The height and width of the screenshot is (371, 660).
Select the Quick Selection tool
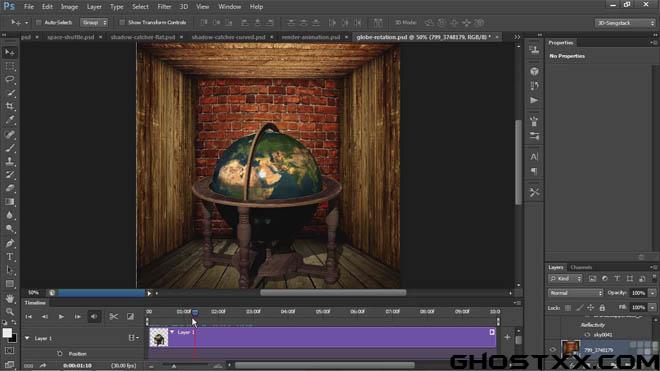[10, 93]
